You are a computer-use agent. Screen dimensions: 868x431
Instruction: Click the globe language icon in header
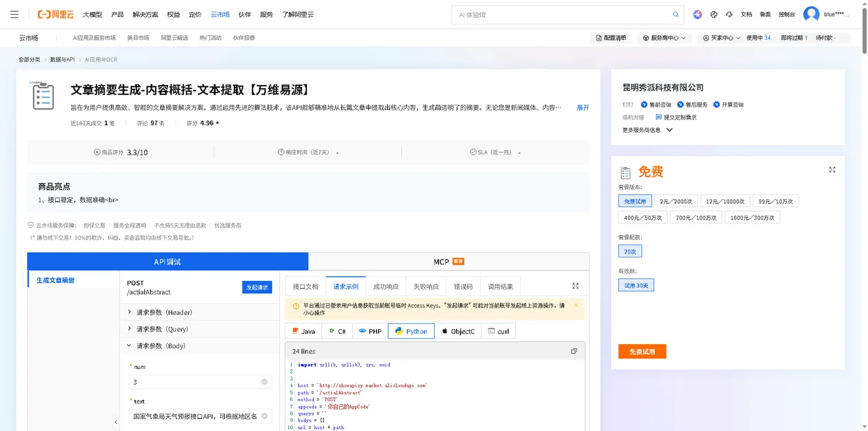[714, 14]
